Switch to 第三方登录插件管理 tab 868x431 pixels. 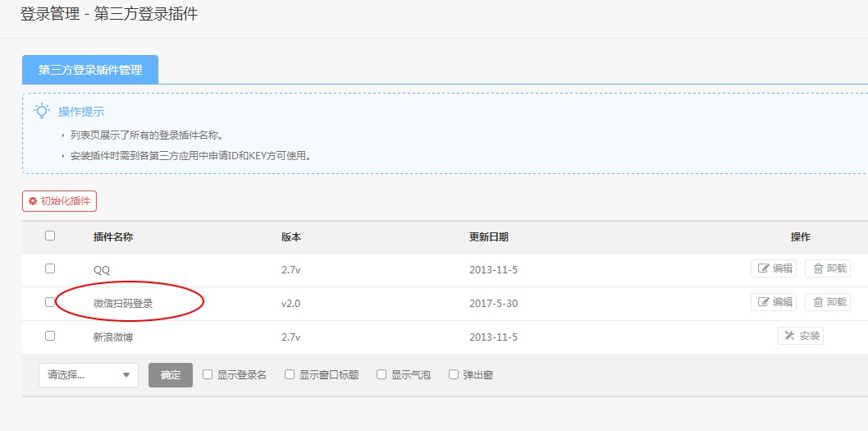coord(90,70)
